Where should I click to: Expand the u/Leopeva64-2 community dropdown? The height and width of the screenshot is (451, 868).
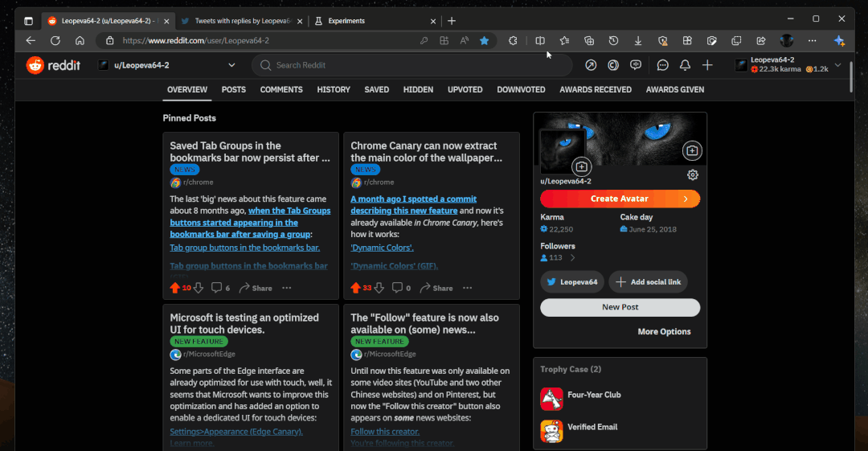click(x=231, y=65)
